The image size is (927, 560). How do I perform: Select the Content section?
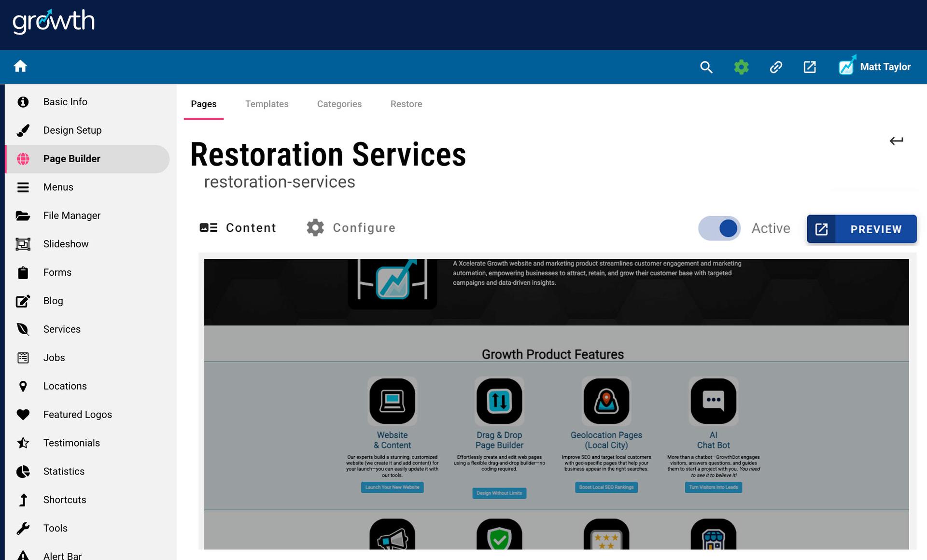(238, 228)
